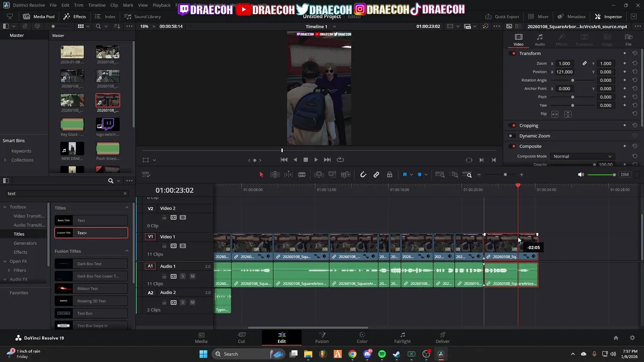Open the Inspector panel
The image size is (644, 362).
608,17
